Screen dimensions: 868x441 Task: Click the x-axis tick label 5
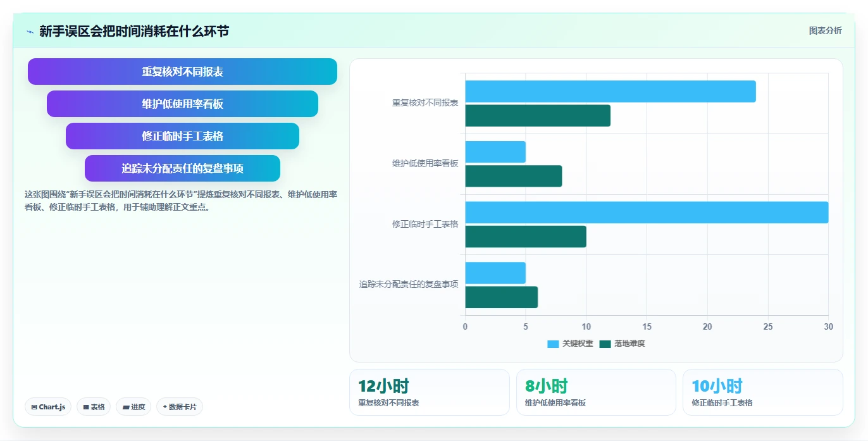[526, 326]
